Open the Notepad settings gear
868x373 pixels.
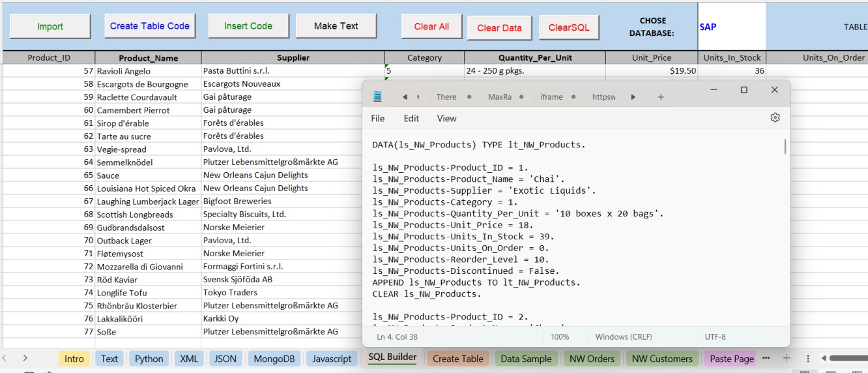tap(775, 118)
